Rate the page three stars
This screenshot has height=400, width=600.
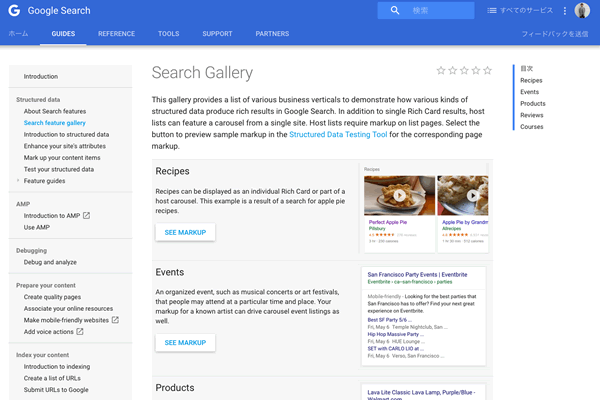[x=464, y=70]
